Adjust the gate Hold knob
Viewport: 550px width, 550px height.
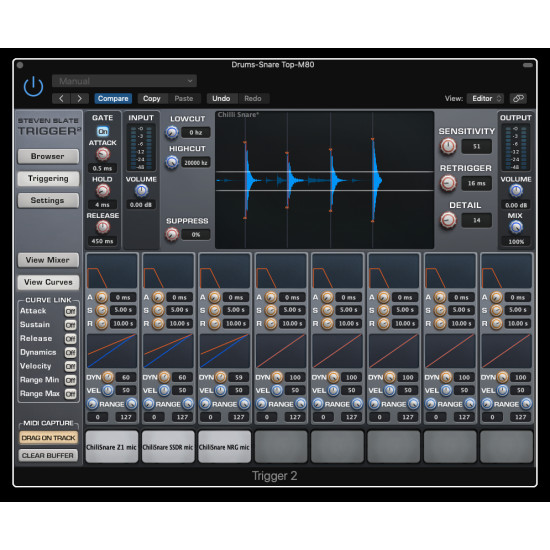click(x=103, y=190)
